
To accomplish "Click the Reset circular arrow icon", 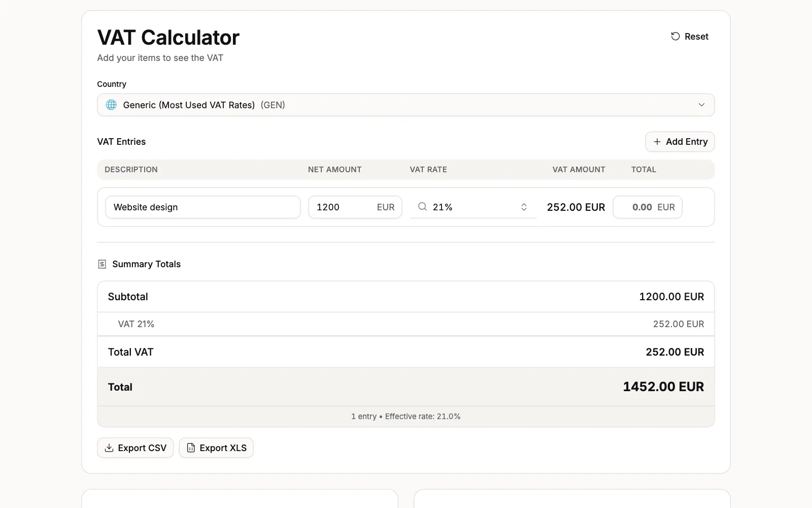I will 675,37.
